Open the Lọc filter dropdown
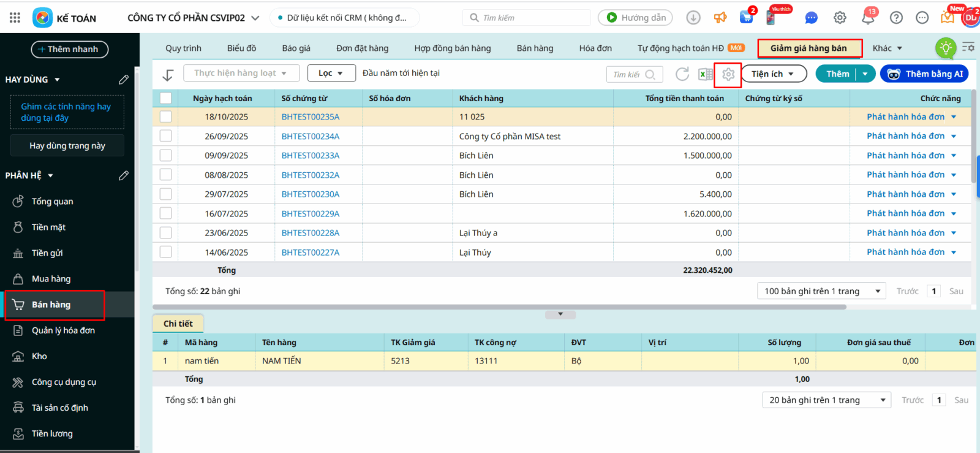The image size is (980, 453). click(x=332, y=73)
